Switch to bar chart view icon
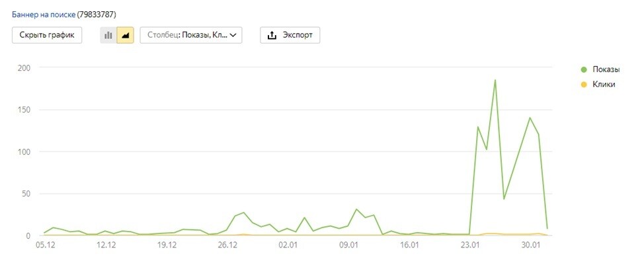Image resolution: width=644 pixels, height=262 pixels. coord(108,35)
